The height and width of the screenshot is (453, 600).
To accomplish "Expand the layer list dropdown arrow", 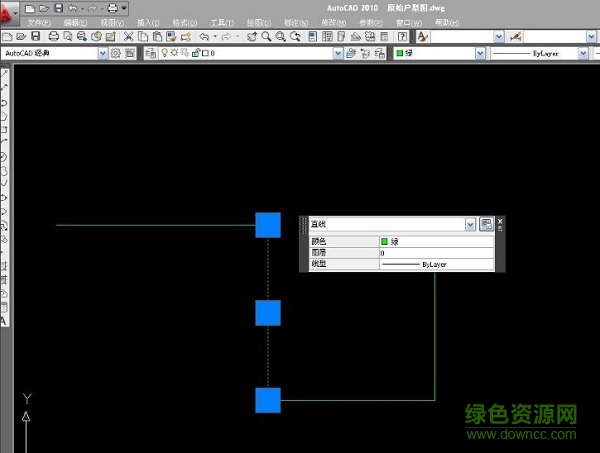I will tap(338, 53).
